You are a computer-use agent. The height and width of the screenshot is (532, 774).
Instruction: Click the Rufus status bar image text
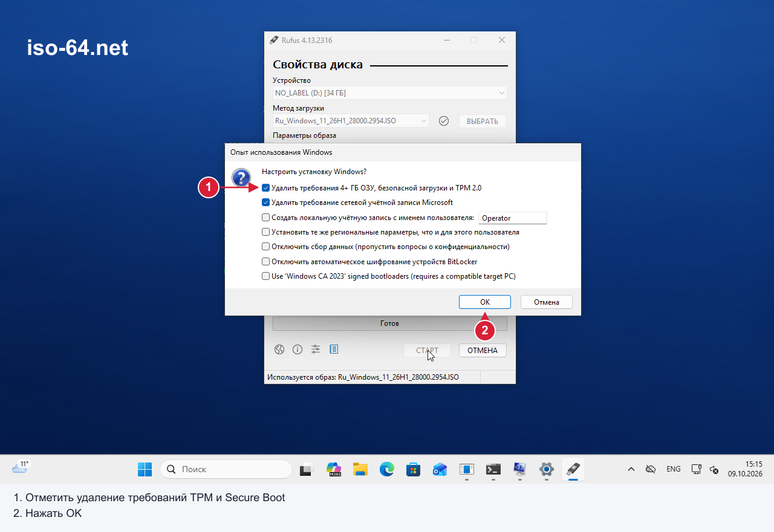[x=363, y=377]
